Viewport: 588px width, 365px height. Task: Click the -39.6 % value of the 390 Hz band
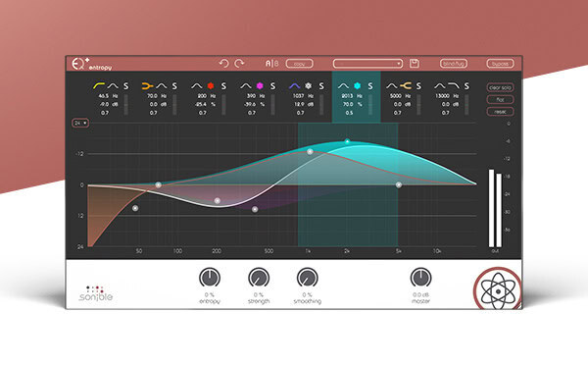(x=250, y=104)
